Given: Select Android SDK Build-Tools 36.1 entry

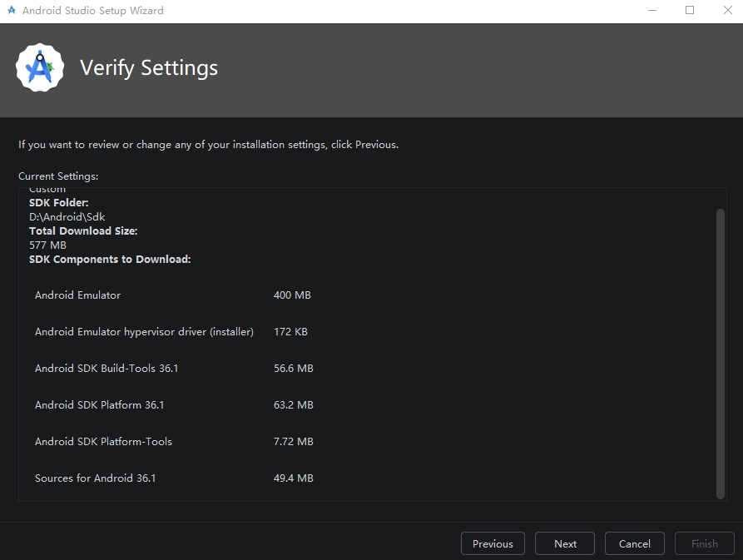Looking at the screenshot, I should [x=106, y=368].
